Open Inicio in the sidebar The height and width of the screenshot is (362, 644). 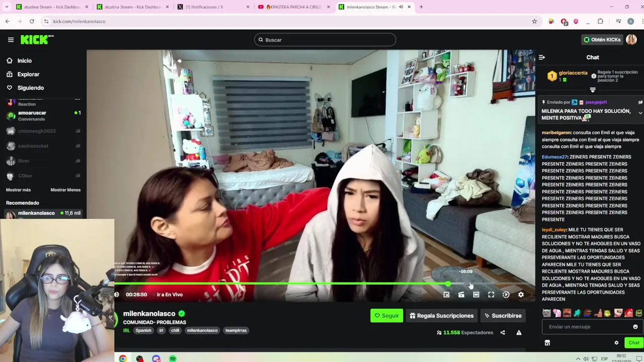[24, 60]
